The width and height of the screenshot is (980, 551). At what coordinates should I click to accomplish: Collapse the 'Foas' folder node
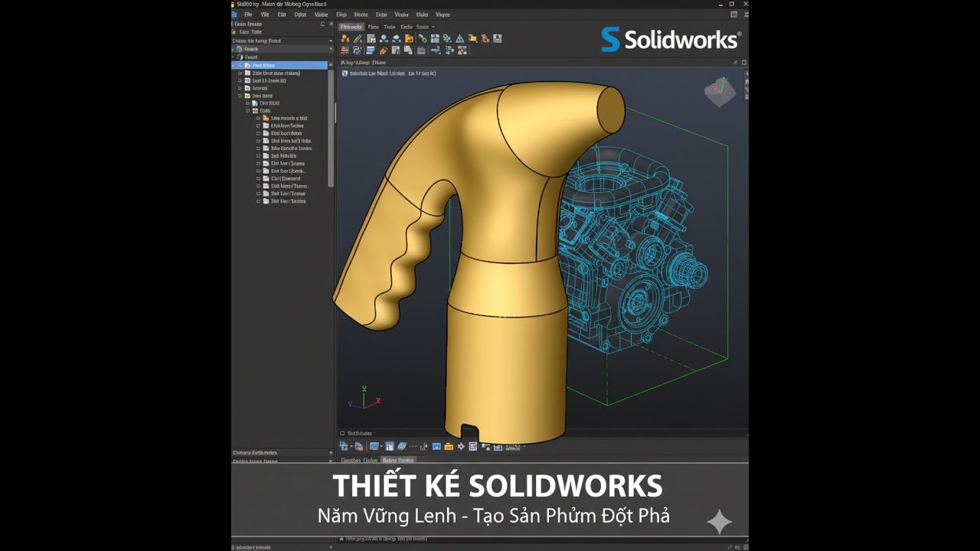[x=247, y=110]
